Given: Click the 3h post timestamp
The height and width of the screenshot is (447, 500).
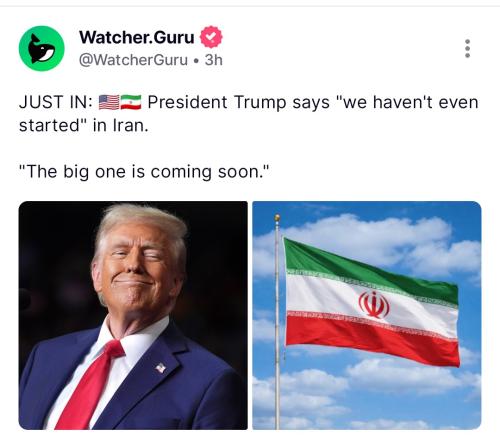Looking at the screenshot, I should coord(214,60).
